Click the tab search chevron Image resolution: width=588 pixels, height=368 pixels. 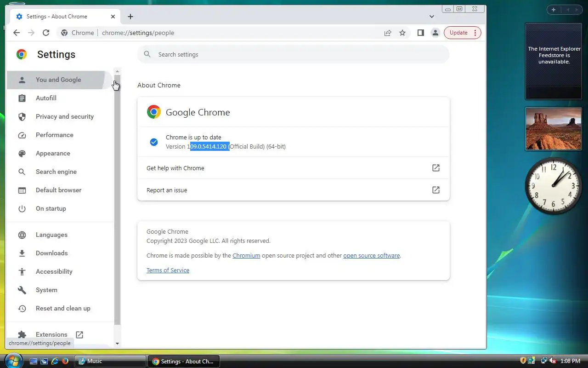tap(432, 17)
